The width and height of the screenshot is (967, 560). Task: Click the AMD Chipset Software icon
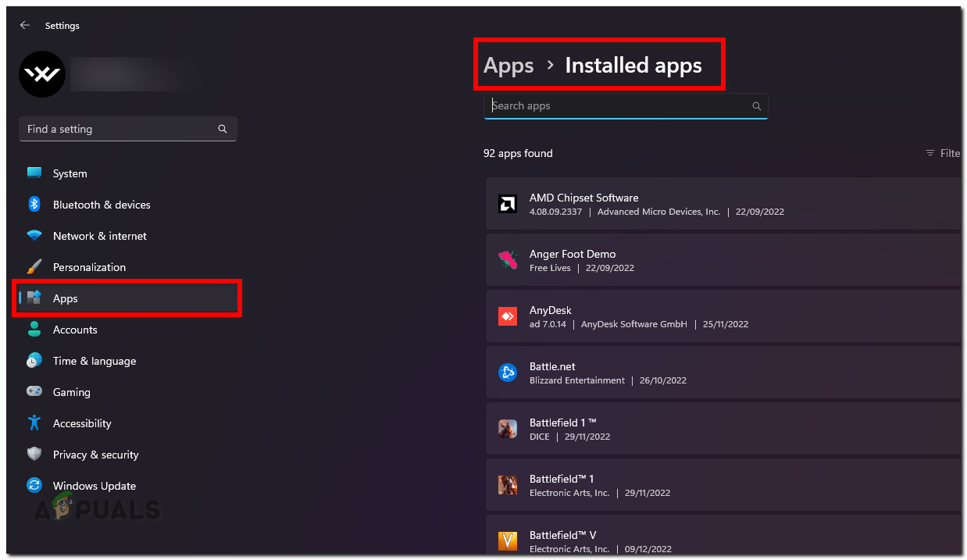point(508,204)
